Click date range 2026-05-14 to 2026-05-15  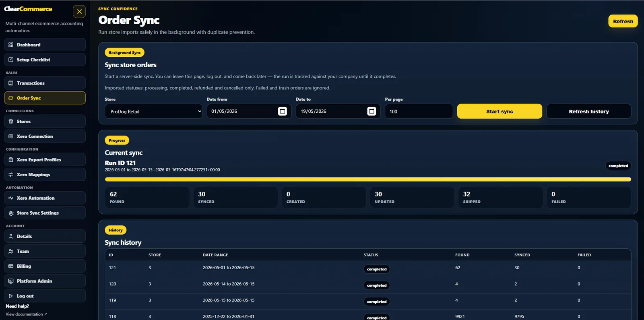[x=229, y=284]
